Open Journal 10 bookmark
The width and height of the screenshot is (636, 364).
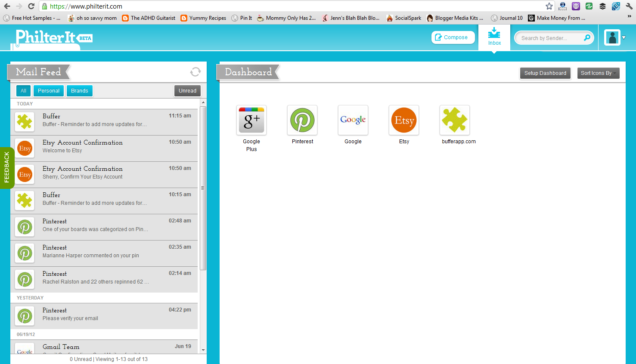(x=507, y=18)
